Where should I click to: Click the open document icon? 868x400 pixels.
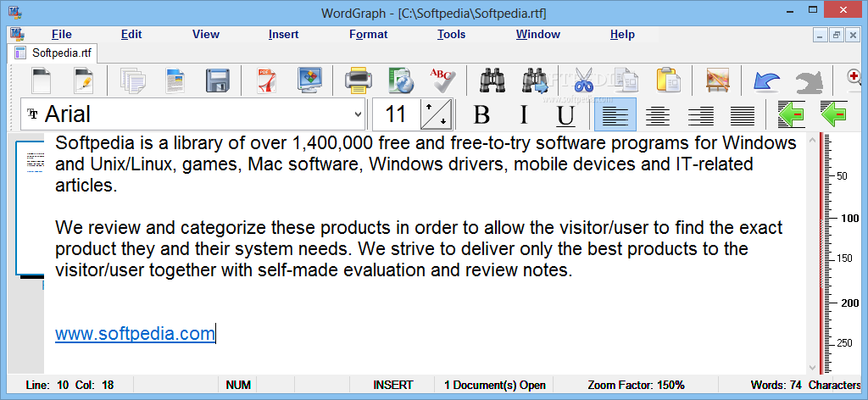(x=175, y=81)
